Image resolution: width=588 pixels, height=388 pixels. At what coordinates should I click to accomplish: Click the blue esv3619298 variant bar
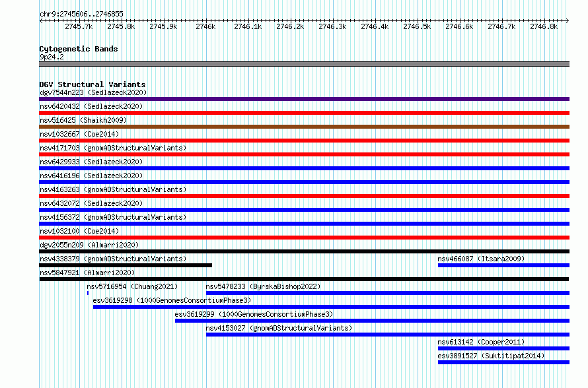tap(331, 307)
